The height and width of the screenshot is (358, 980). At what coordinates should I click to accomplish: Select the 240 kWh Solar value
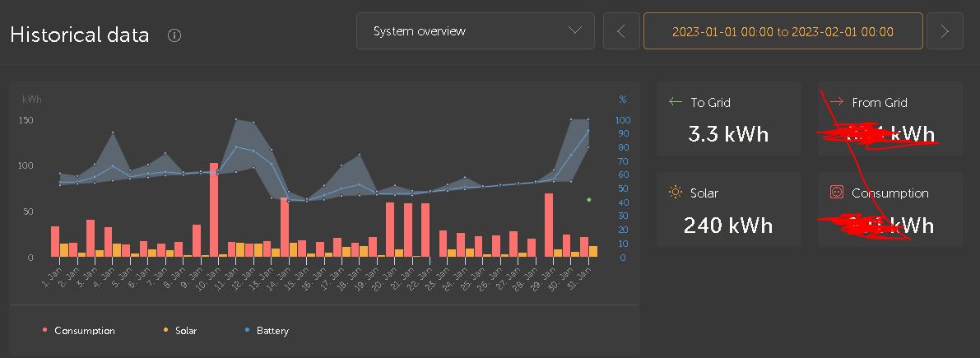[728, 225]
